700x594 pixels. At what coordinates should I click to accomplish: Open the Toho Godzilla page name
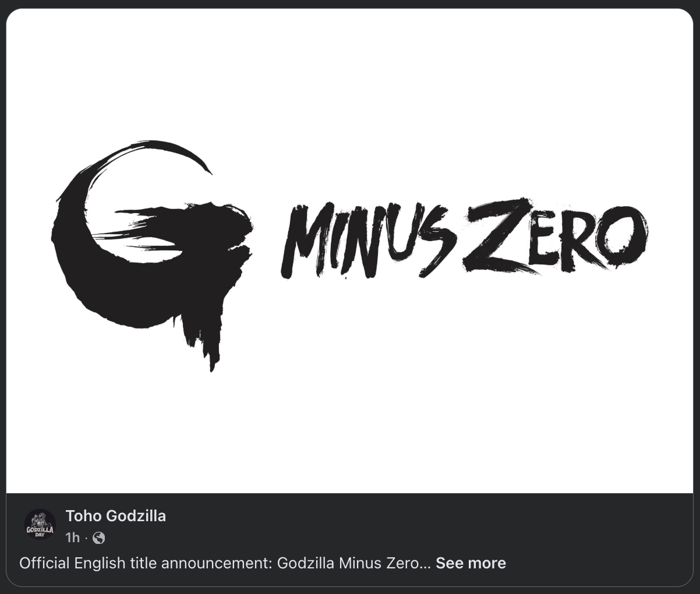(116, 516)
